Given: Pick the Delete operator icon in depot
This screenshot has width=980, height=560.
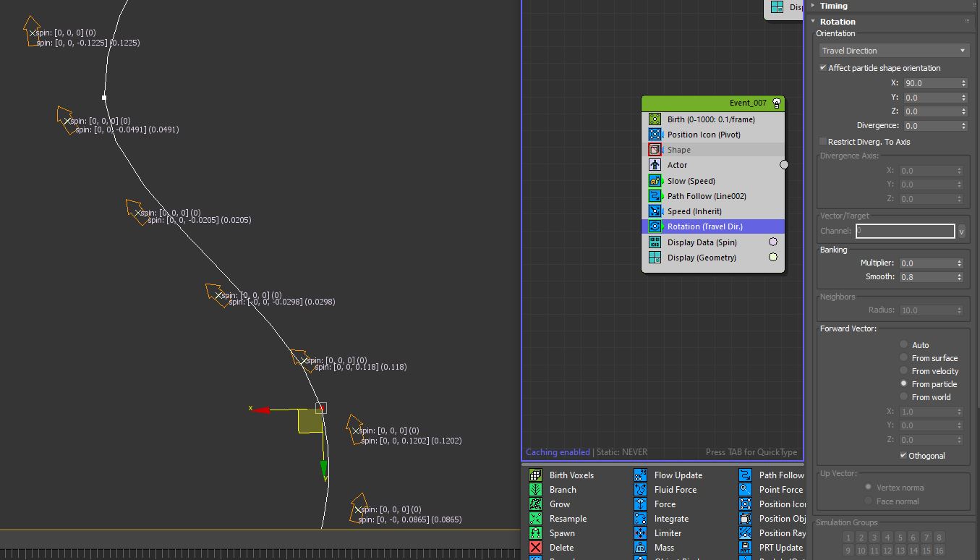Looking at the screenshot, I should [x=535, y=548].
